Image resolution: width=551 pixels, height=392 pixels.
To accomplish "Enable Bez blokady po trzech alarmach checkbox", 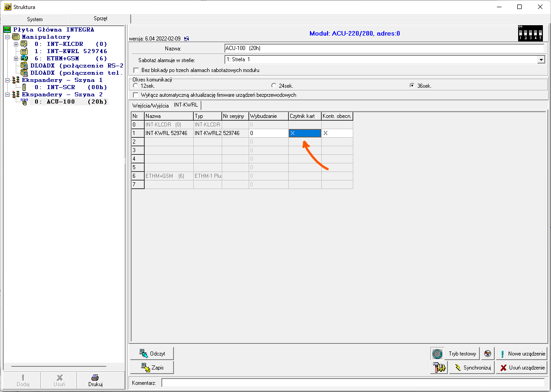I will click(x=137, y=70).
